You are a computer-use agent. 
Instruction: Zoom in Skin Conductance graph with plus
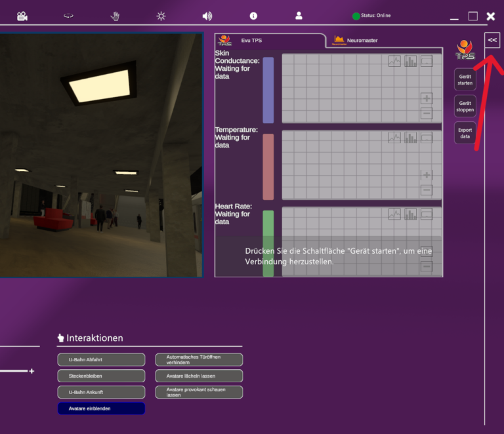[x=427, y=98]
